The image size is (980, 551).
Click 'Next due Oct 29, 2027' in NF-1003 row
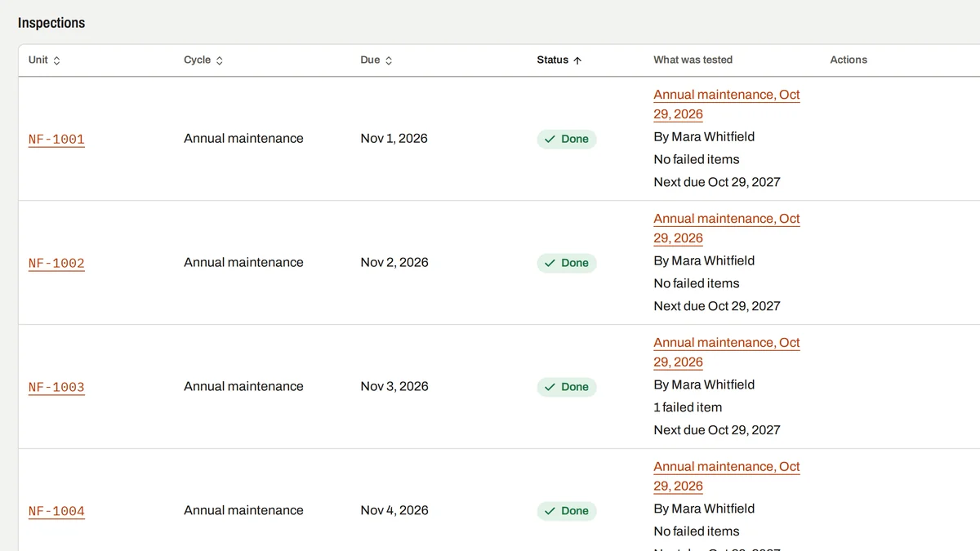click(717, 430)
